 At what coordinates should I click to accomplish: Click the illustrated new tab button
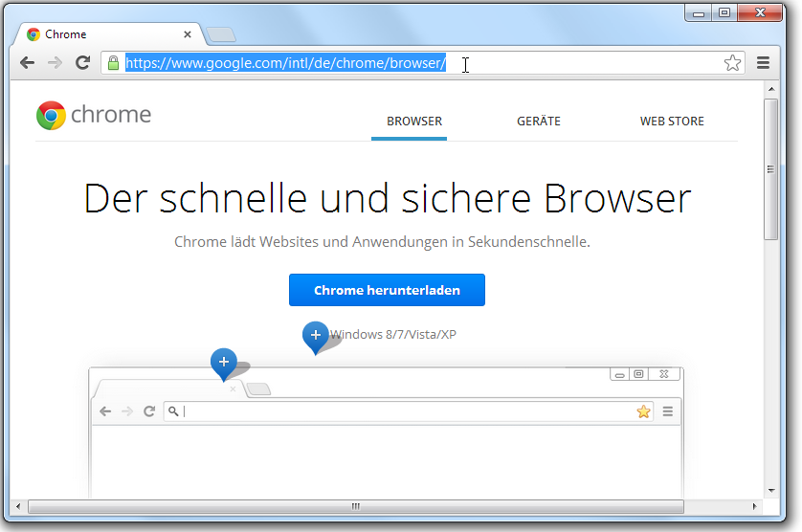point(258,389)
